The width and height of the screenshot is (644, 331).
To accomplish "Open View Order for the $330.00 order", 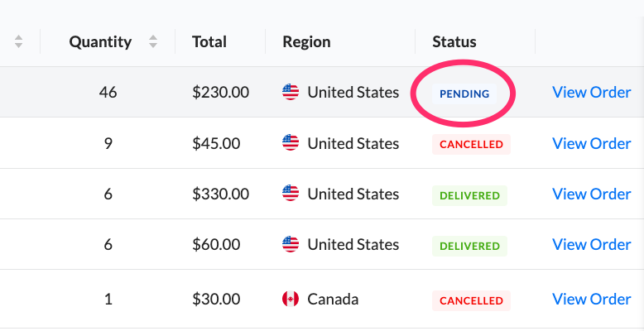I will (x=591, y=194).
